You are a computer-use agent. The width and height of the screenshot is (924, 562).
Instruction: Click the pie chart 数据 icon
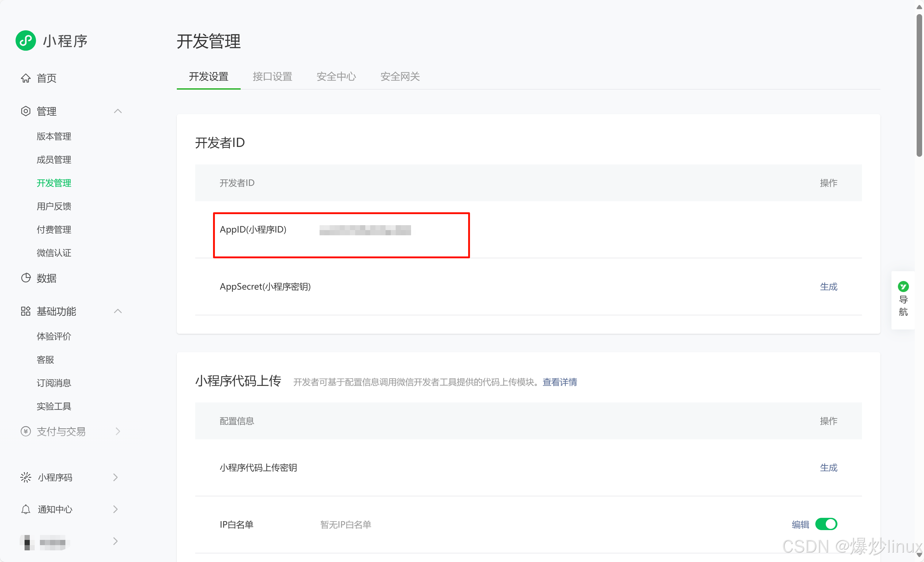coord(25,278)
